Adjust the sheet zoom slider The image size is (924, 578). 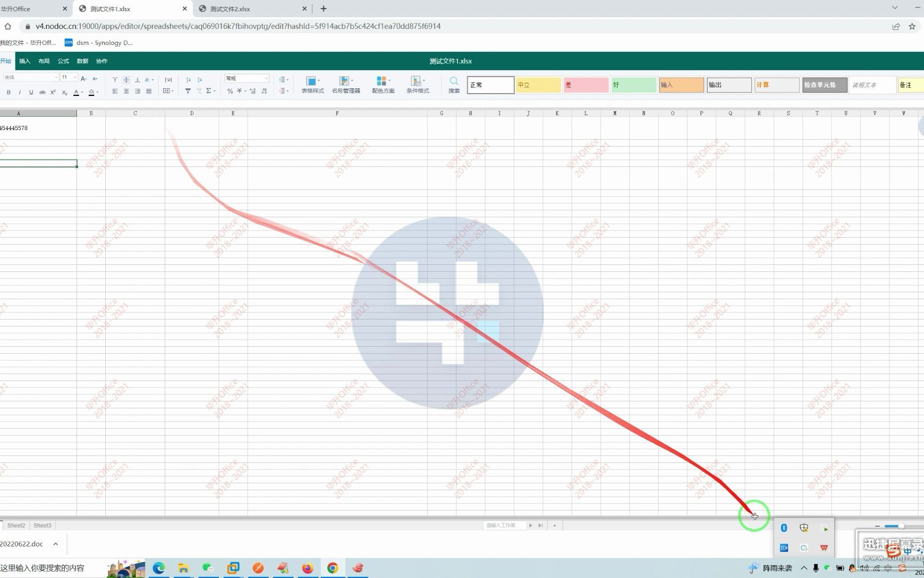point(901,526)
